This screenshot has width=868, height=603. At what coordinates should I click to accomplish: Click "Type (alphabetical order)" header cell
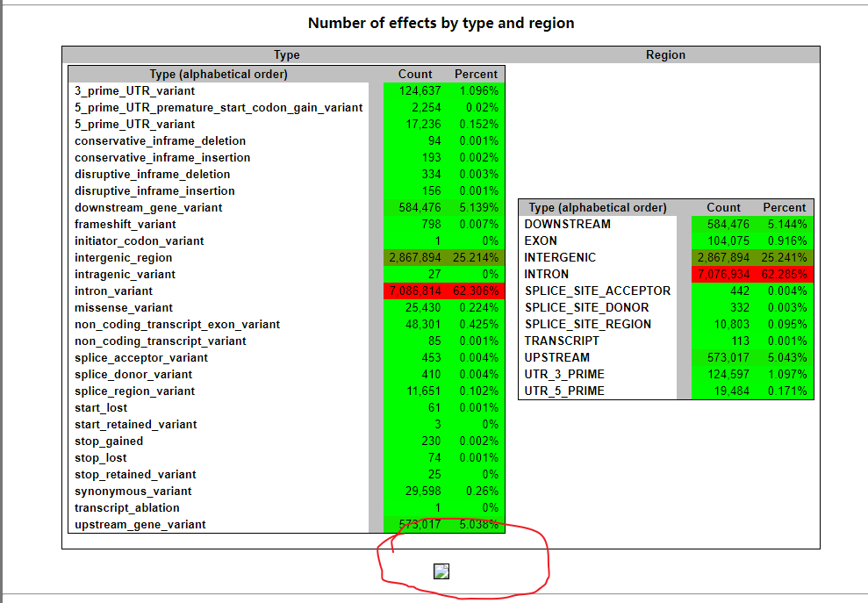click(219, 74)
